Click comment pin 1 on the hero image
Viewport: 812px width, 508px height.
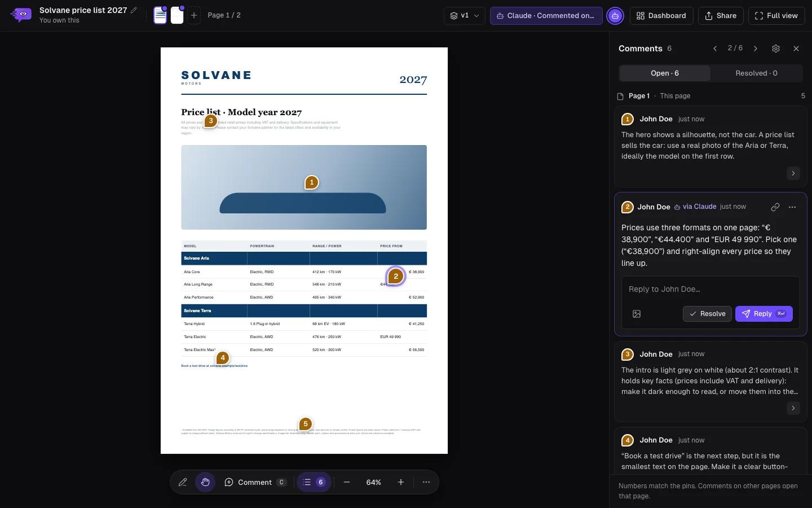coord(311,182)
